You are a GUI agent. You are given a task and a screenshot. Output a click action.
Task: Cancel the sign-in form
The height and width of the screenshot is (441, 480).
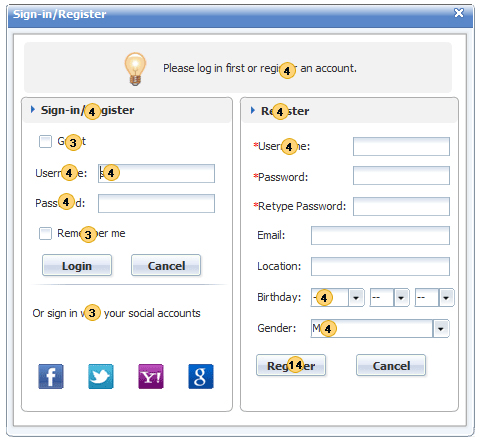(x=166, y=265)
